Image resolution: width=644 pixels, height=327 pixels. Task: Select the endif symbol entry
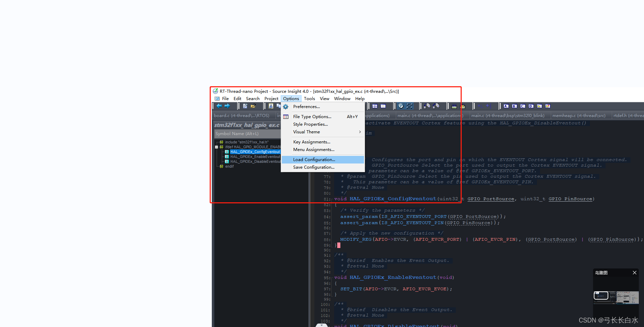pyautogui.click(x=229, y=167)
